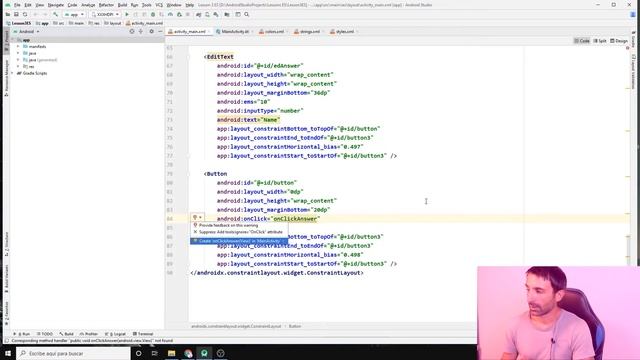Image resolution: width=640 pixels, height=360 pixels.
Task: Open the device selector dropdown
Action: pyautogui.click(x=105, y=14)
